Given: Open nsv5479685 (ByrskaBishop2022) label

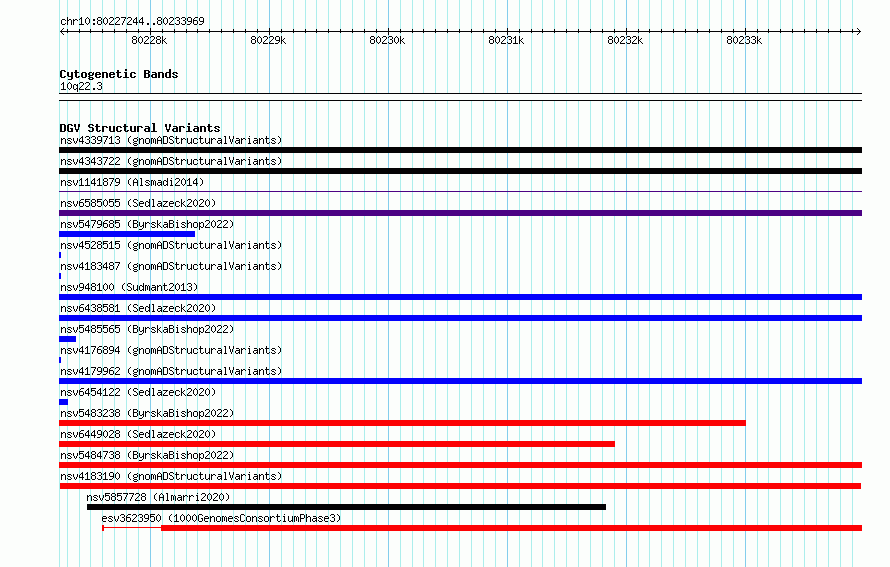Looking at the screenshot, I should click(x=147, y=224).
